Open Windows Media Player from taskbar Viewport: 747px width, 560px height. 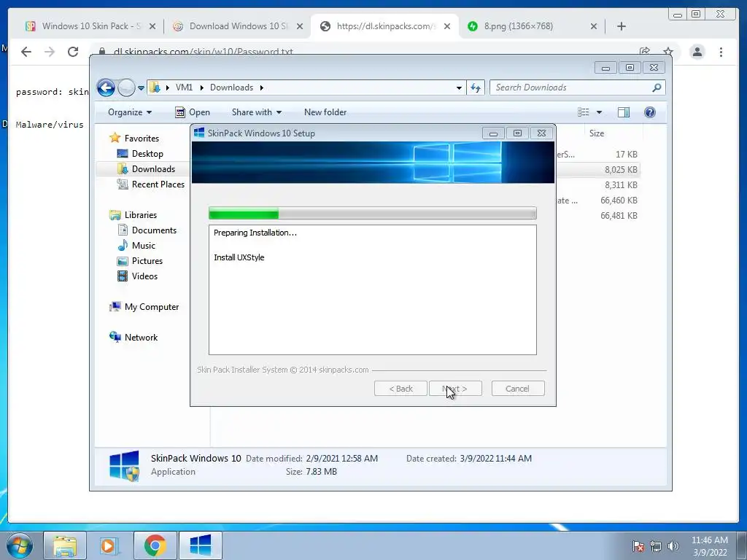(x=109, y=545)
